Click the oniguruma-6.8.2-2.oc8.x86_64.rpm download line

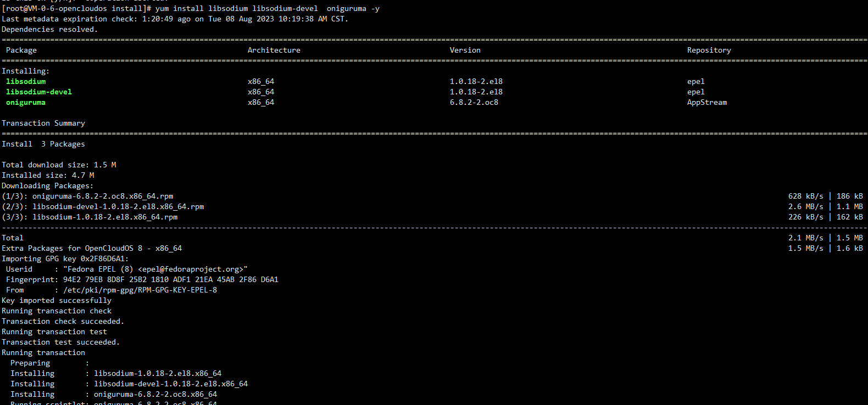[x=87, y=196]
